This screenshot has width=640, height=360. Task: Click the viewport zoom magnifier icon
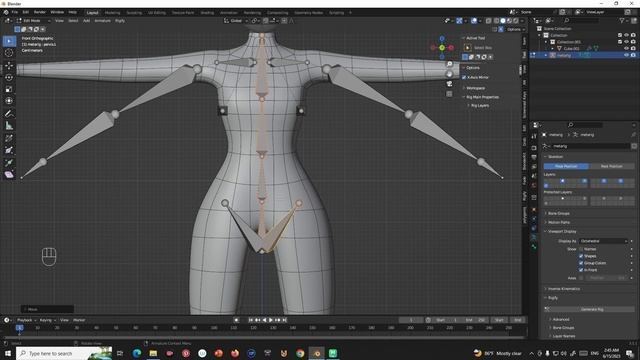(449, 64)
